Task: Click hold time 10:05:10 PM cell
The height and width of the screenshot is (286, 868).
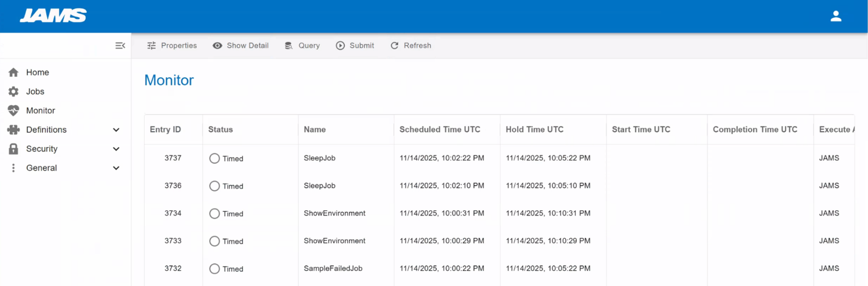Action: pos(548,185)
